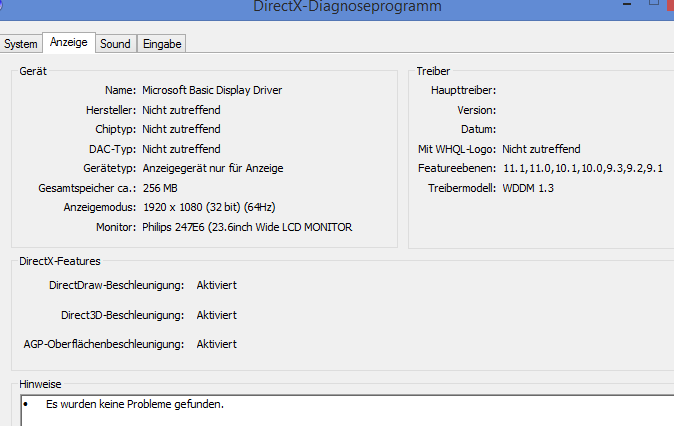Switch to the System tab
The image size is (674, 426).
click(21, 44)
